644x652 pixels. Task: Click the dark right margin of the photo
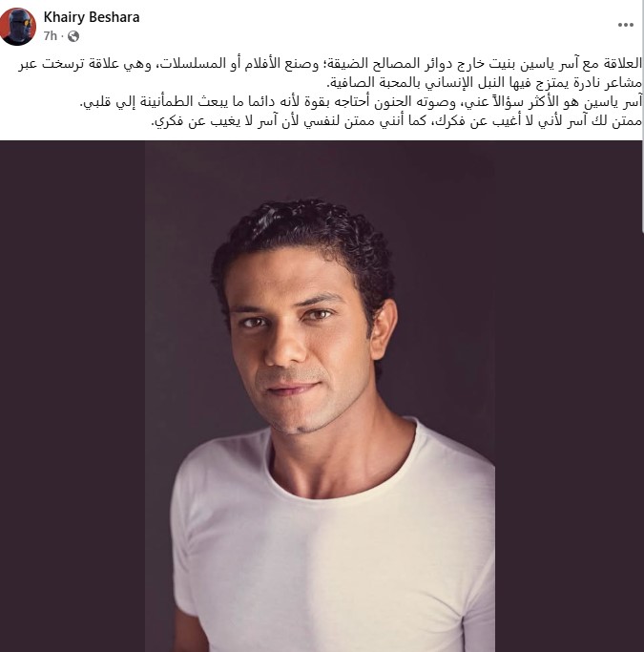(x=569, y=396)
